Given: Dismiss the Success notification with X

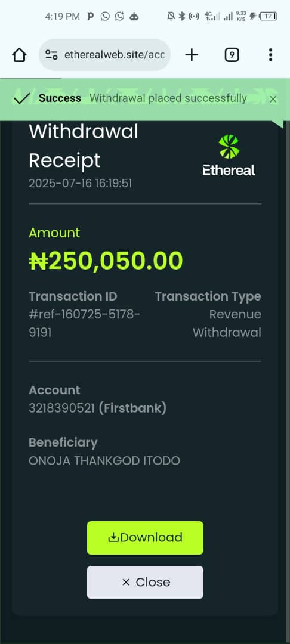Looking at the screenshot, I should pyautogui.click(x=273, y=99).
